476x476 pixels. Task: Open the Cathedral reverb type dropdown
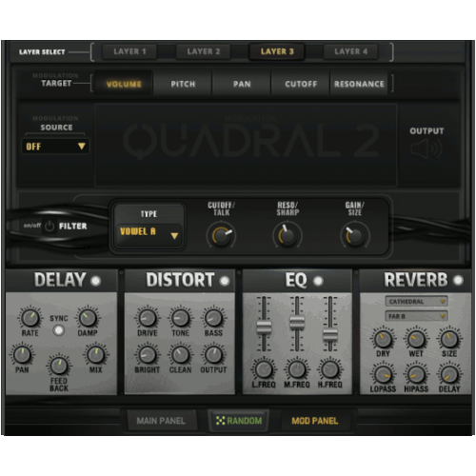coord(416,302)
